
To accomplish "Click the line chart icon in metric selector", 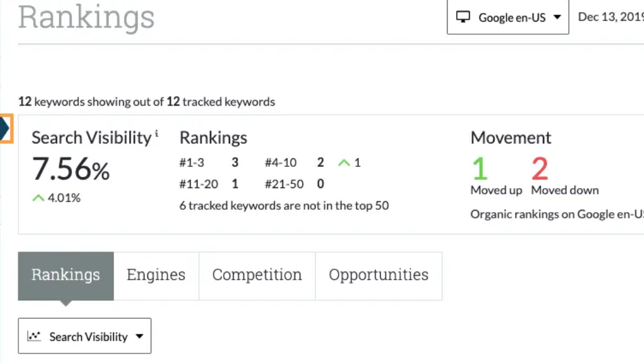I will coord(34,336).
